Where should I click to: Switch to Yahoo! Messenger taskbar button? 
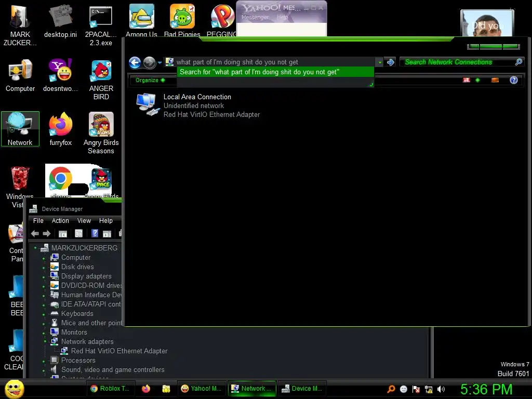tap(202, 389)
